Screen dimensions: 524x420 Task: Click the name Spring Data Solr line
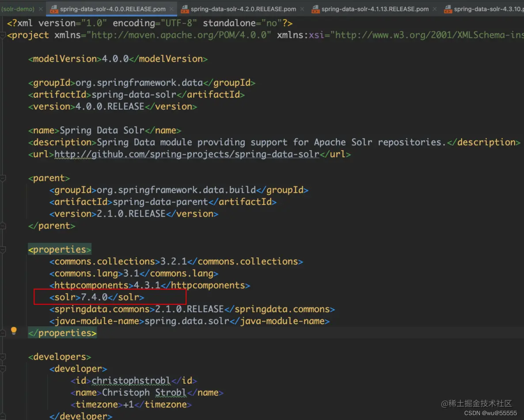pos(105,130)
